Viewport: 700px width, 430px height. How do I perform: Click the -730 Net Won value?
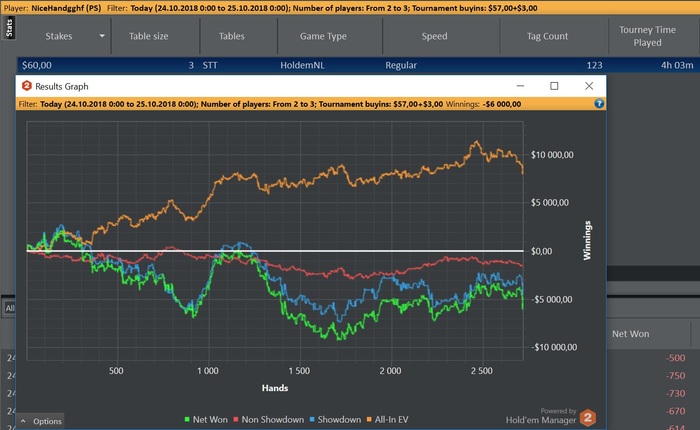pyautogui.click(x=675, y=393)
